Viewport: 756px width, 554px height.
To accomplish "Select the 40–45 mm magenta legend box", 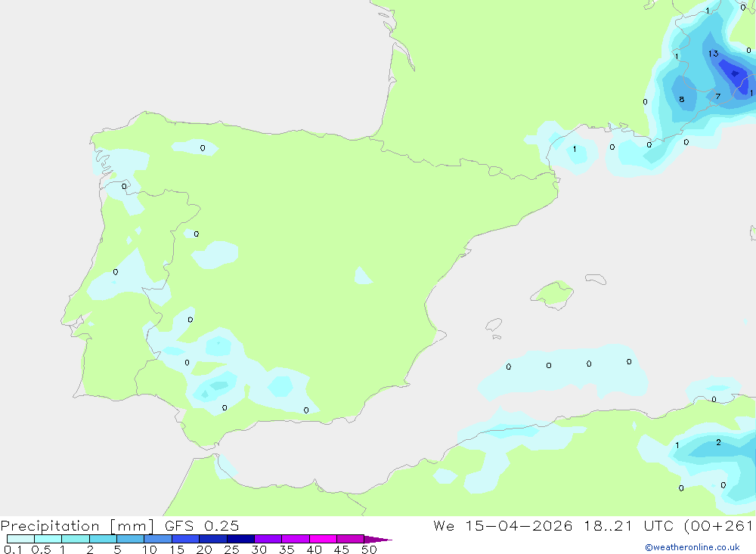I will (323, 539).
